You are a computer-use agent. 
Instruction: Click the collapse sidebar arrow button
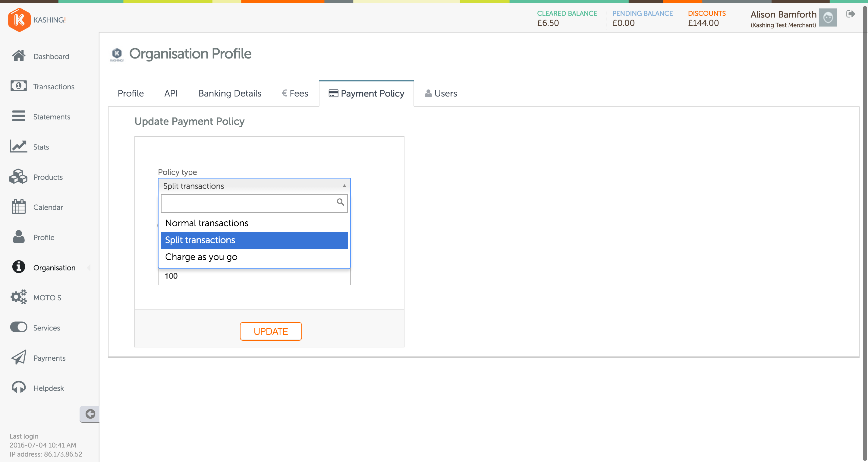click(90, 413)
